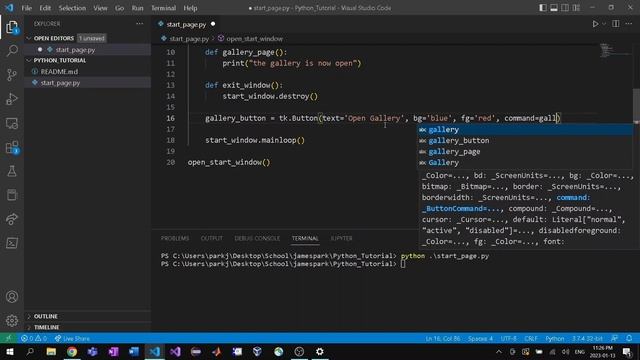Open editor More Actions ellipsis
Viewport: 640px width, 360px height.
point(629,24)
